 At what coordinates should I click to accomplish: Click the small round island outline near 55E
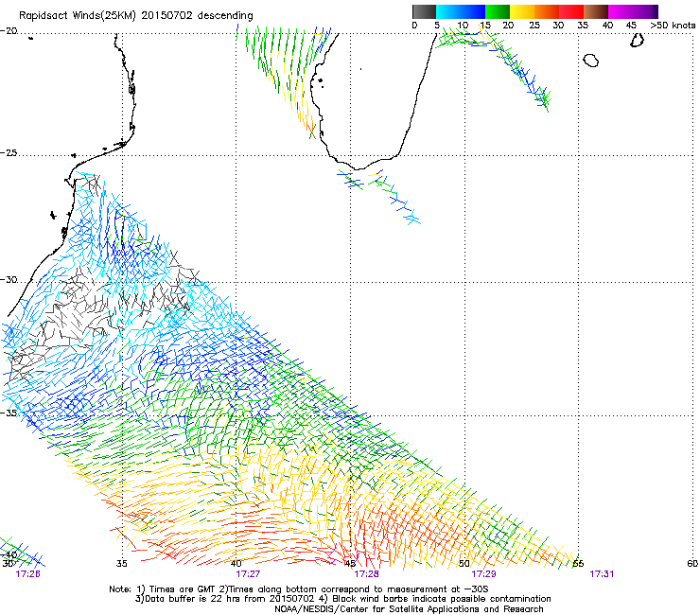click(590, 60)
